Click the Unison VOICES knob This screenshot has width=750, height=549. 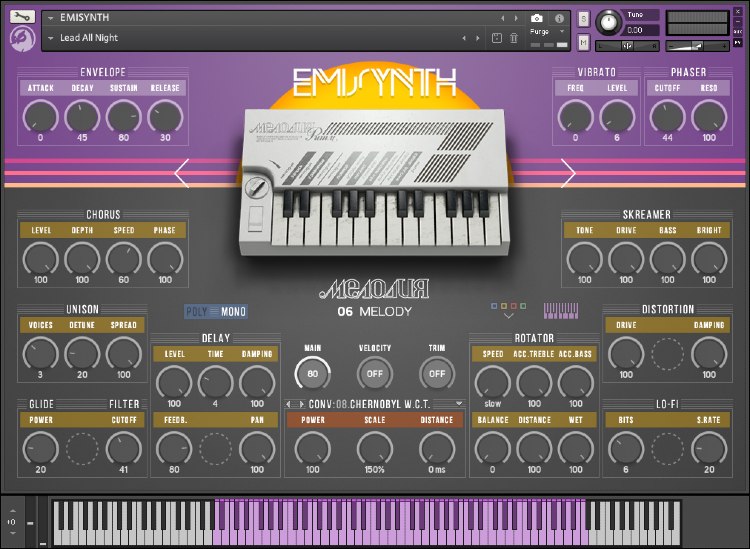pyautogui.click(x=41, y=353)
